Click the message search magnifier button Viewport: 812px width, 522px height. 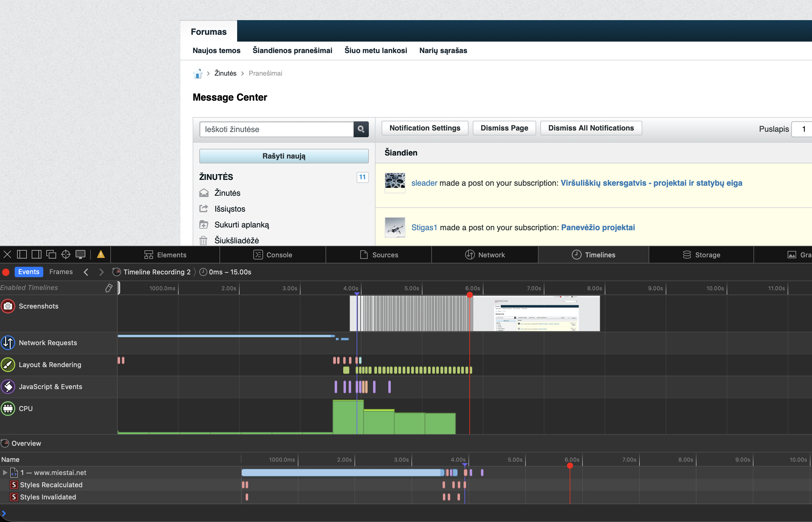[361, 130]
